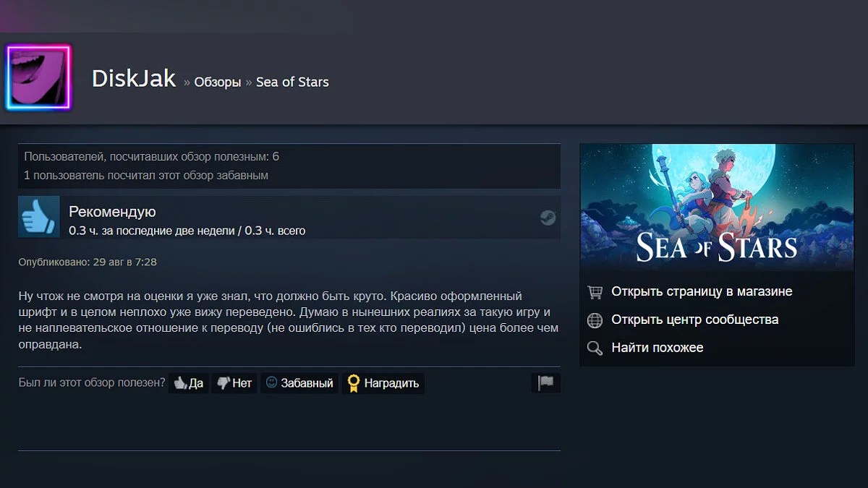The width and height of the screenshot is (868, 488).
Task: Click Открыть страницу в магазине link
Action: [702, 291]
